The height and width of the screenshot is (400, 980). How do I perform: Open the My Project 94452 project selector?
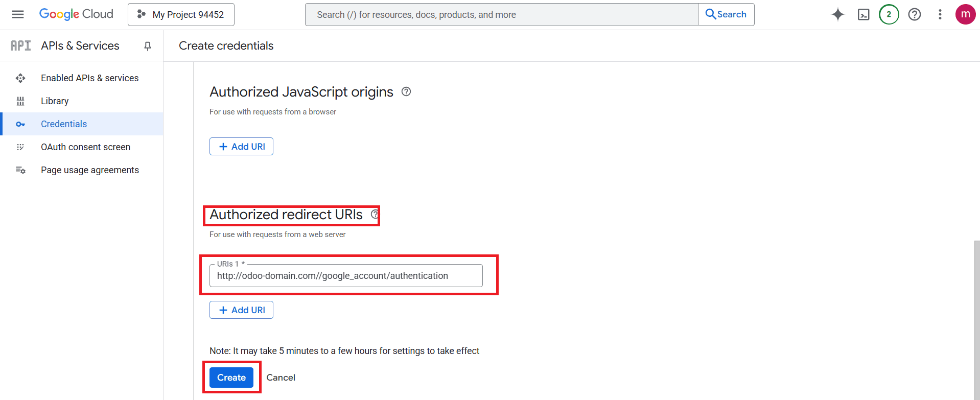181,14
